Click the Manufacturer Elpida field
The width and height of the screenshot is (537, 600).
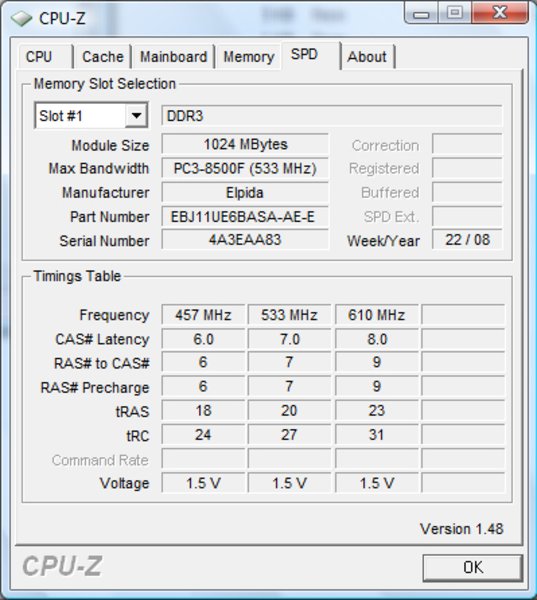(x=245, y=192)
